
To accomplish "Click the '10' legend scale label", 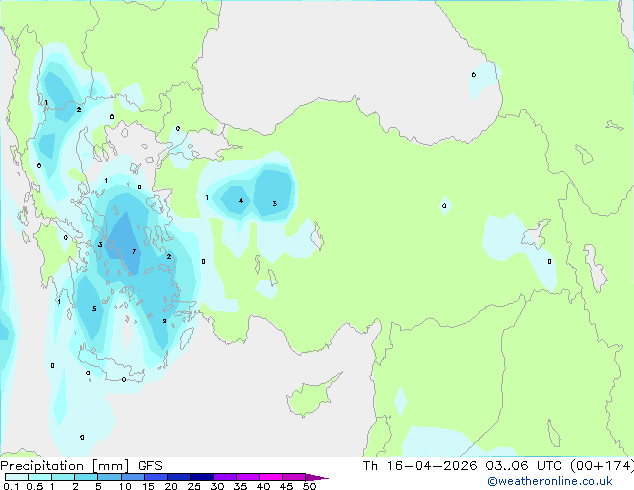I will [x=125, y=486].
